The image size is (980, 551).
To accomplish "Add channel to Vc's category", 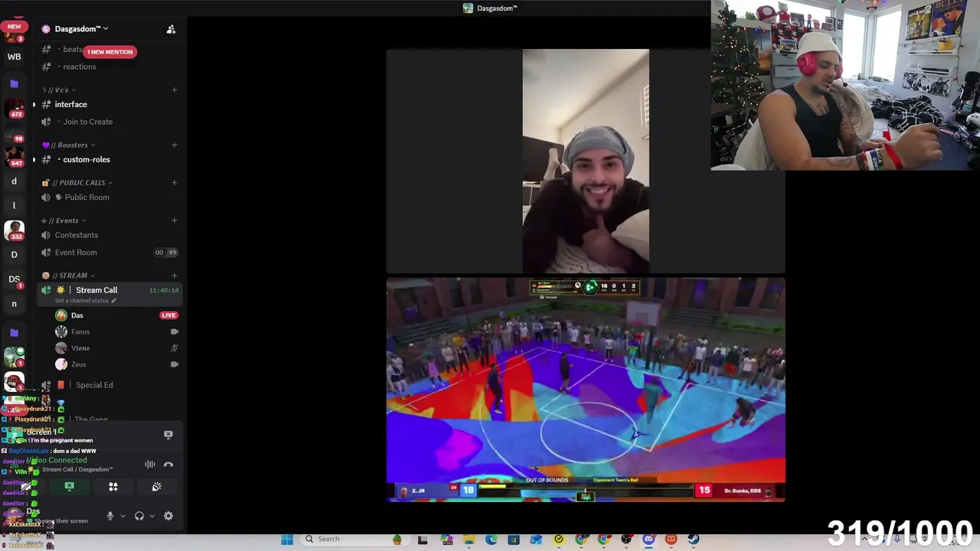I will pyautogui.click(x=174, y=90).
